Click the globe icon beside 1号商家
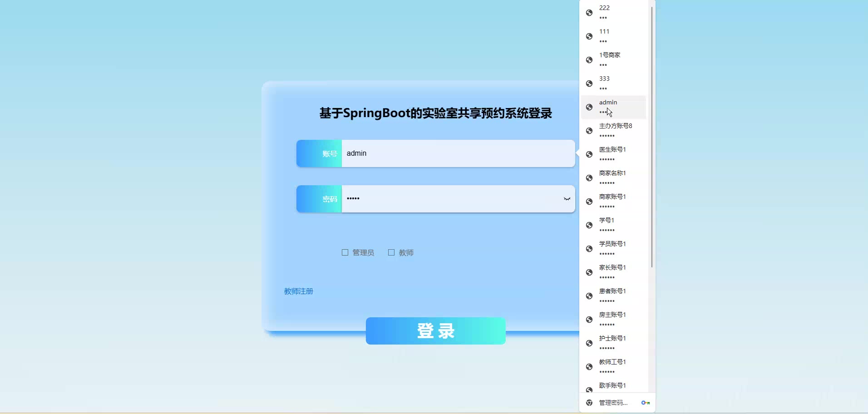This screenshot has width=868, height=414. click(589, 60)
